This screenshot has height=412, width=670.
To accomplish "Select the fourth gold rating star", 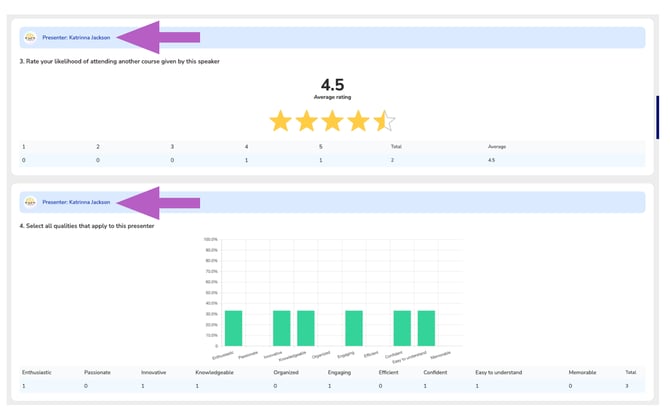I will (x=359, y=122).
